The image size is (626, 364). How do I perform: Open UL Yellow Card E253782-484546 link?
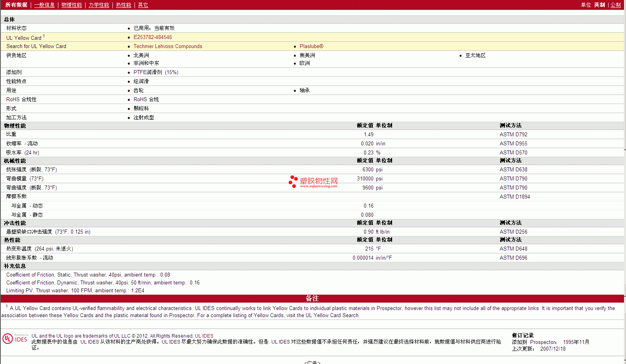(x=153, y=37)
